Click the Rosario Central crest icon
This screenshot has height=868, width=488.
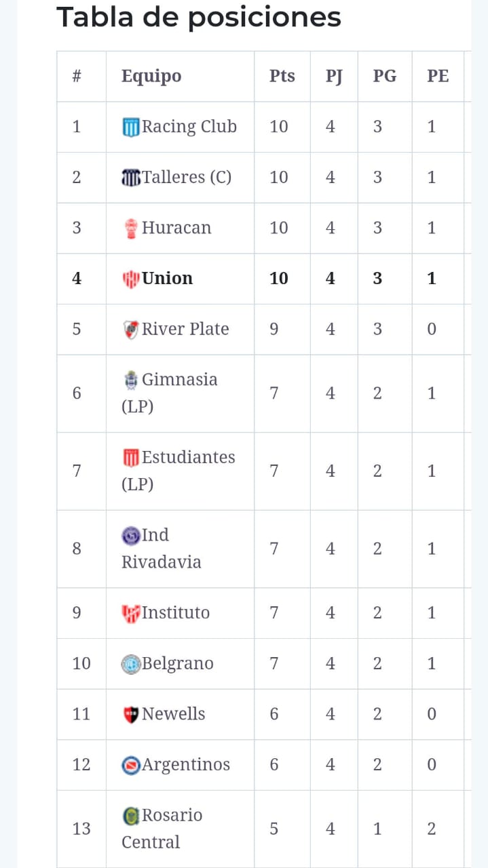tap(131, 816)
